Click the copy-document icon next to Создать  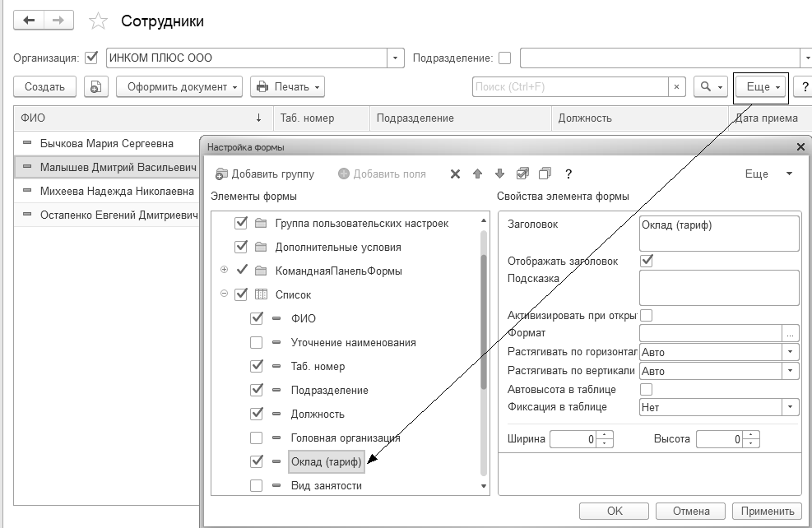pyautogui.click(x=95, y=87)
